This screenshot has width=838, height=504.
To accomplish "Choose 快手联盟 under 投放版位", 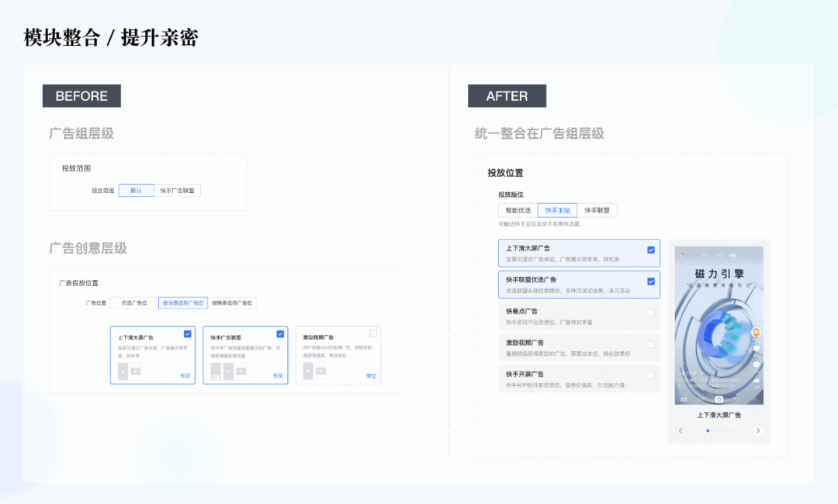I will (x=597, y=210).
